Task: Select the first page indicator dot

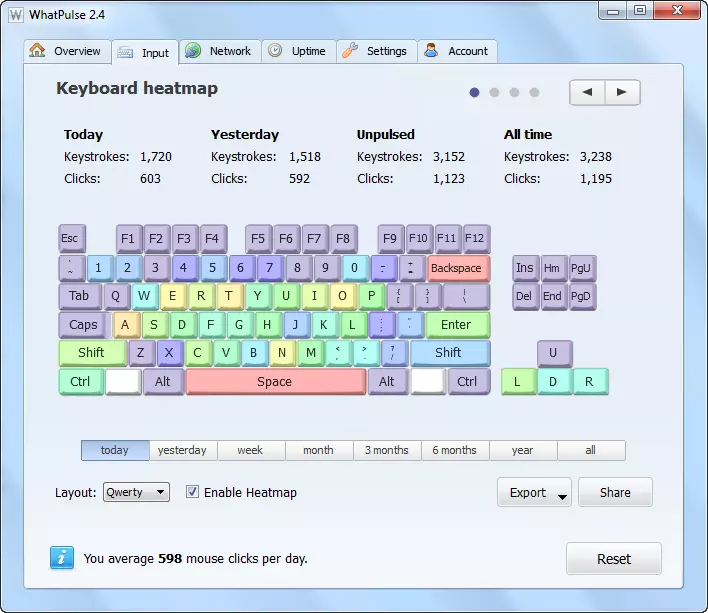Action: [474, 93]
